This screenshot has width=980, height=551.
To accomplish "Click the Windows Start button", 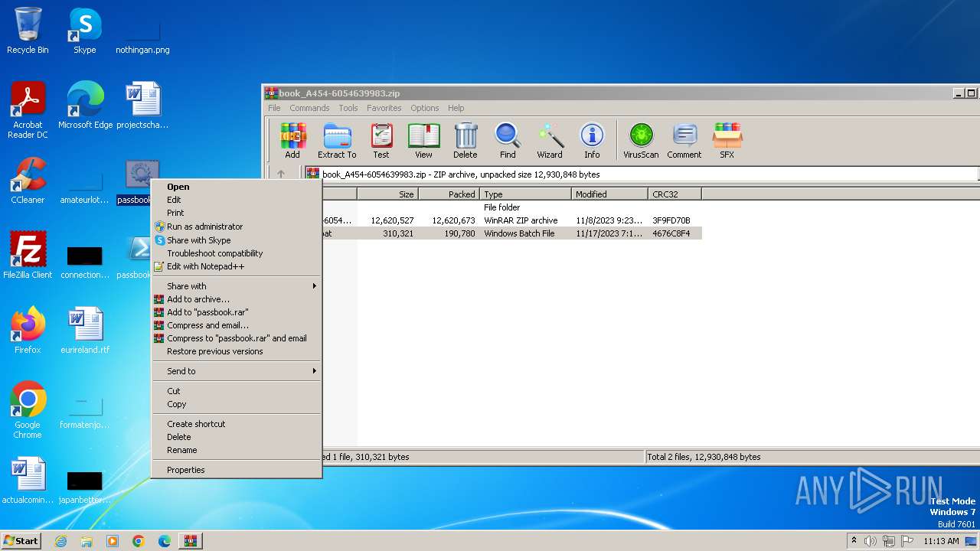I will tap(21, 541).
